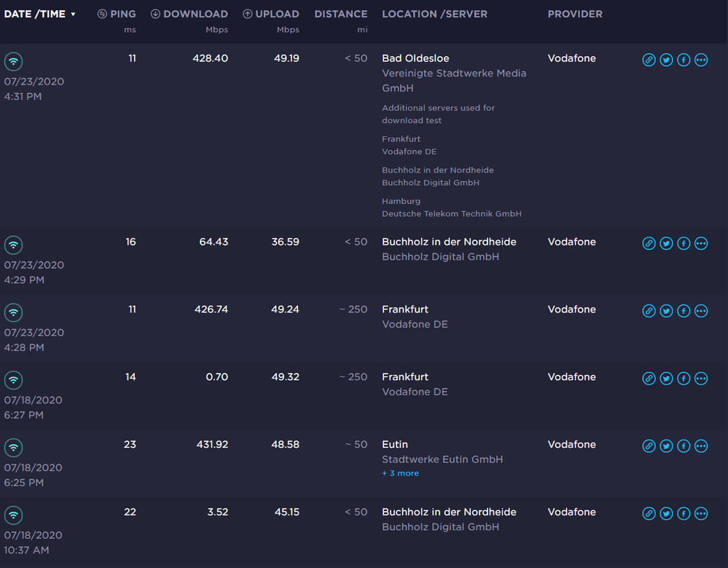Viewport: 728px width, 568px height.
Task: Copy link icon for Bad Oldesloe result
Action: click(649, 60)
